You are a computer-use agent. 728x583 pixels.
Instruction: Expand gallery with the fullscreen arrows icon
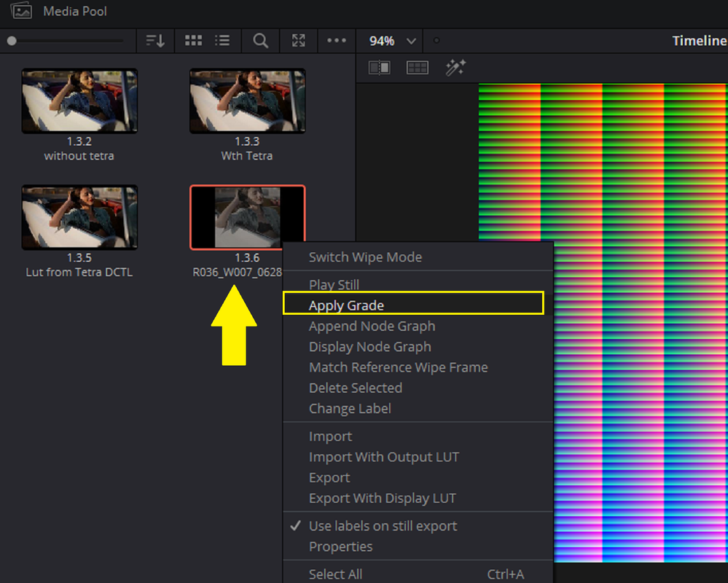point(299,40)
